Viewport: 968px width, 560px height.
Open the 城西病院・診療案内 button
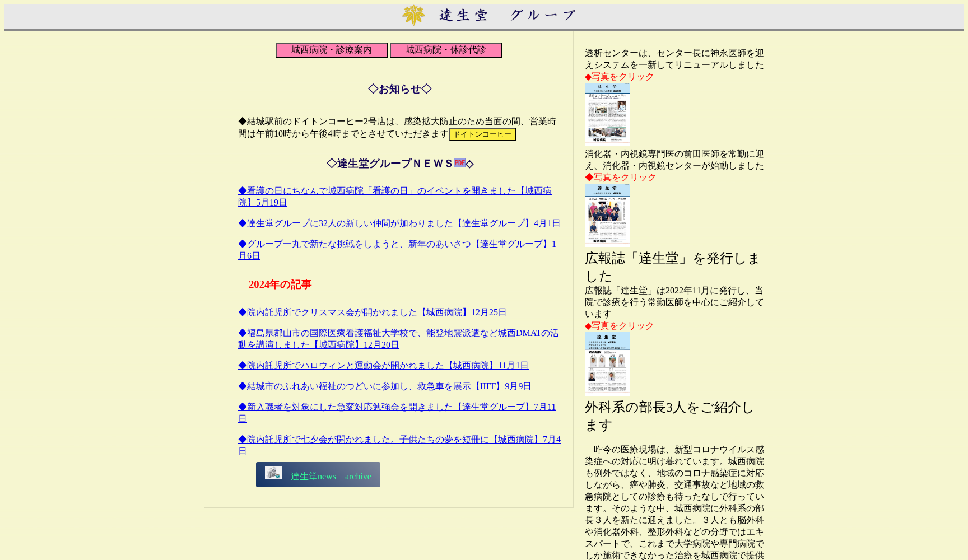tap(331, 50)
